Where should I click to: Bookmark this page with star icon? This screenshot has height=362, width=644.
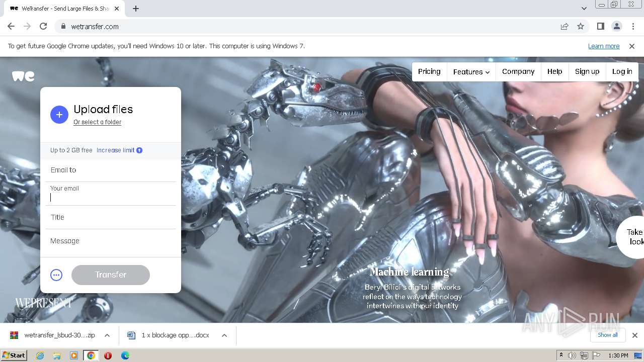pos(581,26)
